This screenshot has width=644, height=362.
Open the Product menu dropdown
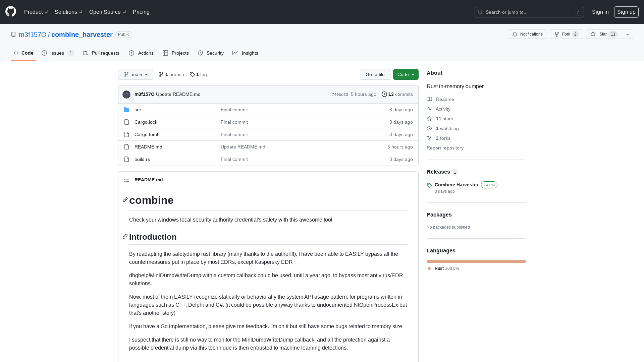[x=36, y=12]
